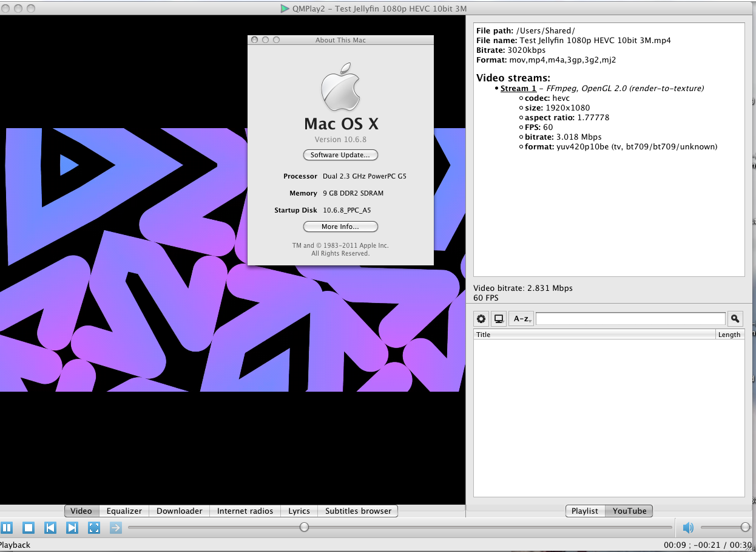Click the 'Dual 2.3 GHz PowerPC G5' processor text
This screenshot has width=756, height=552.
click(x=365, y=176)
